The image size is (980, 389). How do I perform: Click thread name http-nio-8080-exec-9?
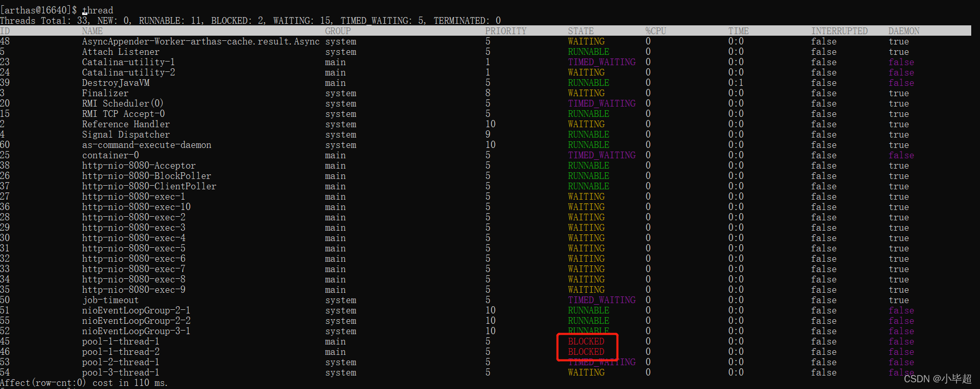tap(134, 290)
